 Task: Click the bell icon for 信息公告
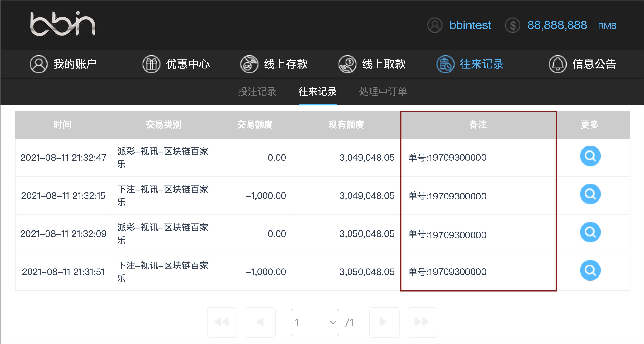(x=557, y=64)
